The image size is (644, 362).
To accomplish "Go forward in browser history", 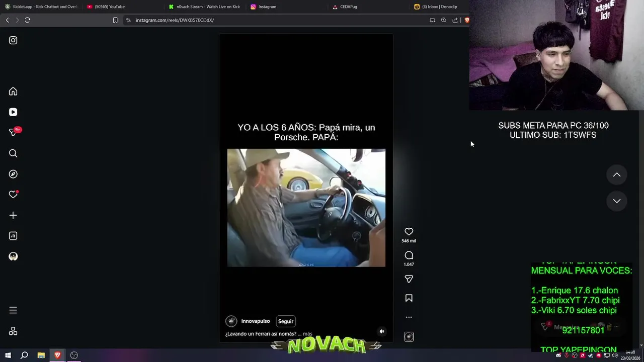I will [x=17, y=20].
